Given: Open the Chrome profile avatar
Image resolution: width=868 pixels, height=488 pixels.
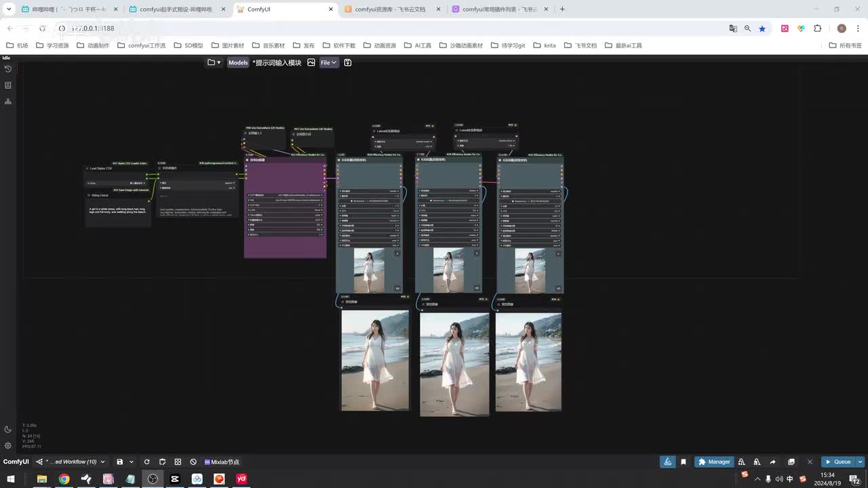Looking at the screenshot, I should 842,28.
